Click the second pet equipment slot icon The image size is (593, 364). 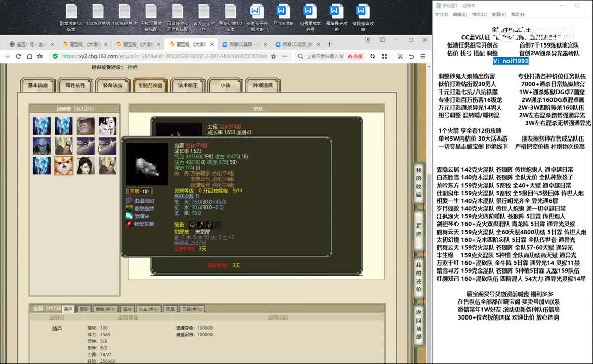tap(201, 225)
